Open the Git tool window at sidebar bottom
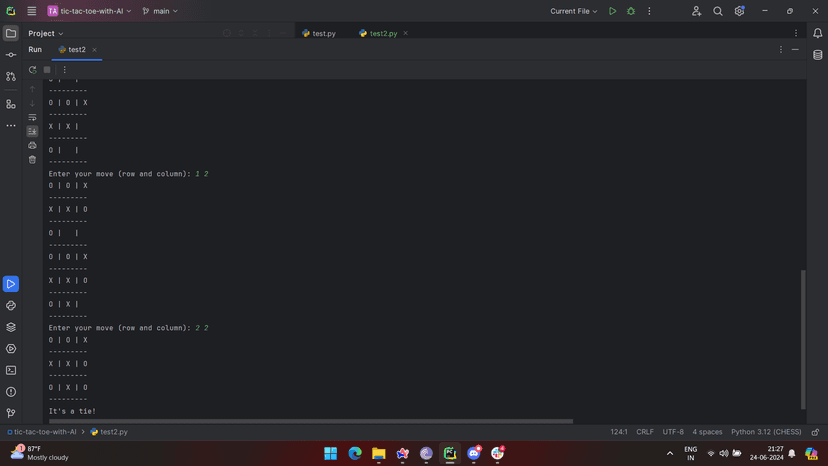This screenshot has height=466, width=828. pos(11,413)
